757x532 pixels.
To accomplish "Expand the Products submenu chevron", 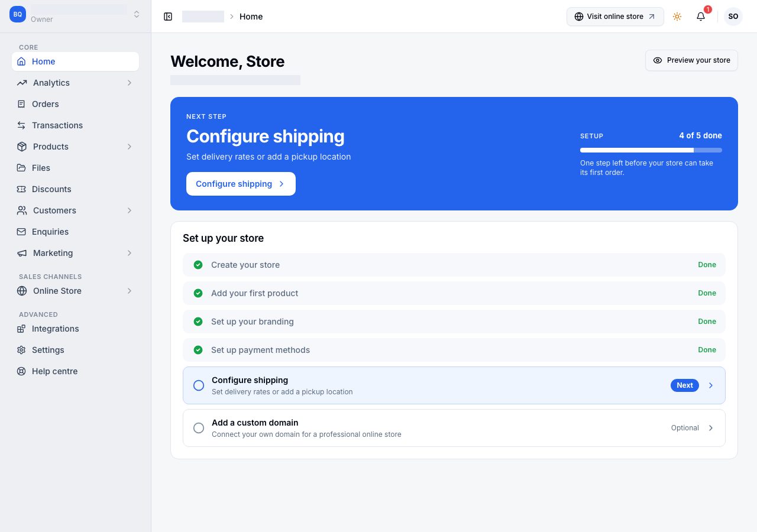I will click(x=130, y=147).
